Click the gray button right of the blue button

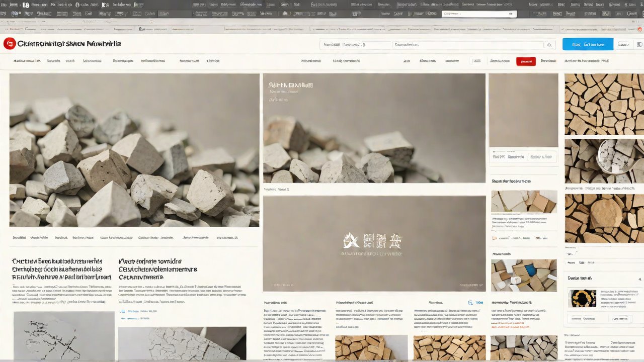(x=623, y=44)
